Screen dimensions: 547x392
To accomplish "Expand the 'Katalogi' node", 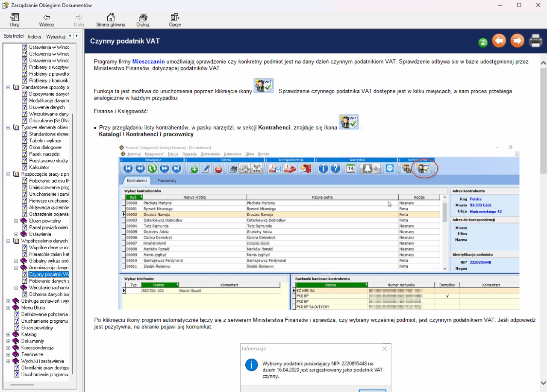I will (x=8, y=334).
